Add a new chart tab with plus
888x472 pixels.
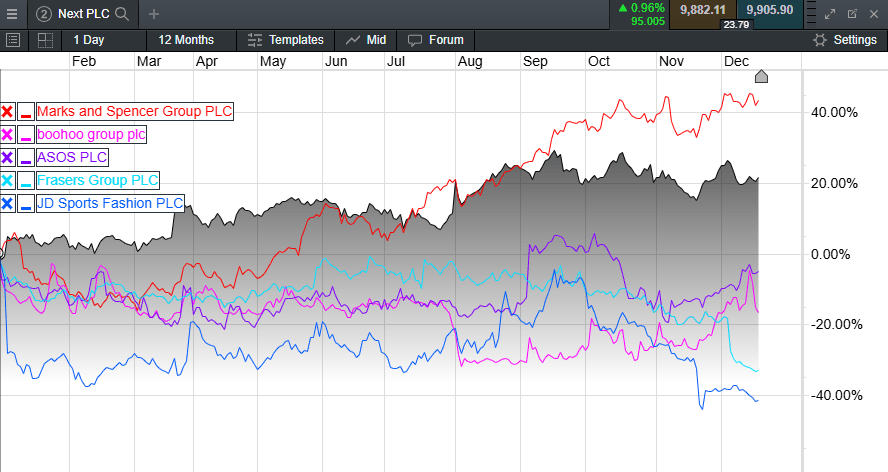point(153,14)
